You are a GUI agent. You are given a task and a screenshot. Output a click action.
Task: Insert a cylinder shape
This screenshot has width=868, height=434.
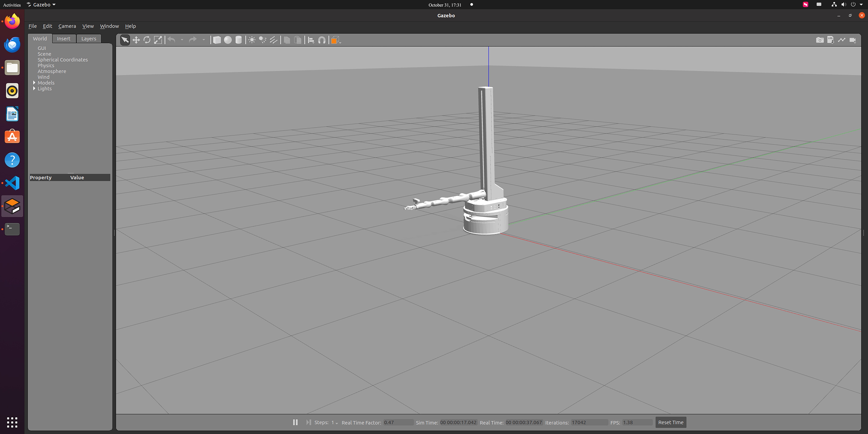pos(239,40)
